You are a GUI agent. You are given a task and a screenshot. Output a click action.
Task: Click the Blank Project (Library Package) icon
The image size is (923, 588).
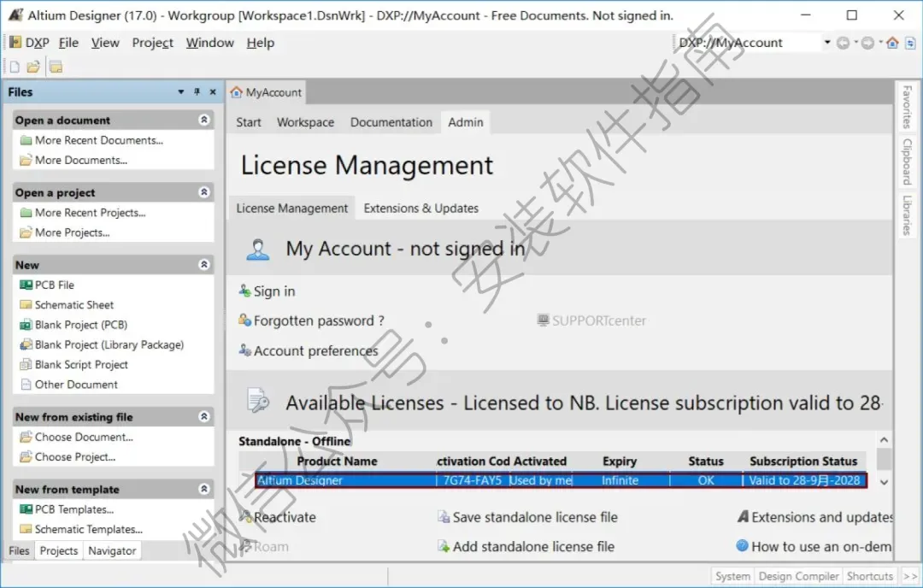click(26, 345)
